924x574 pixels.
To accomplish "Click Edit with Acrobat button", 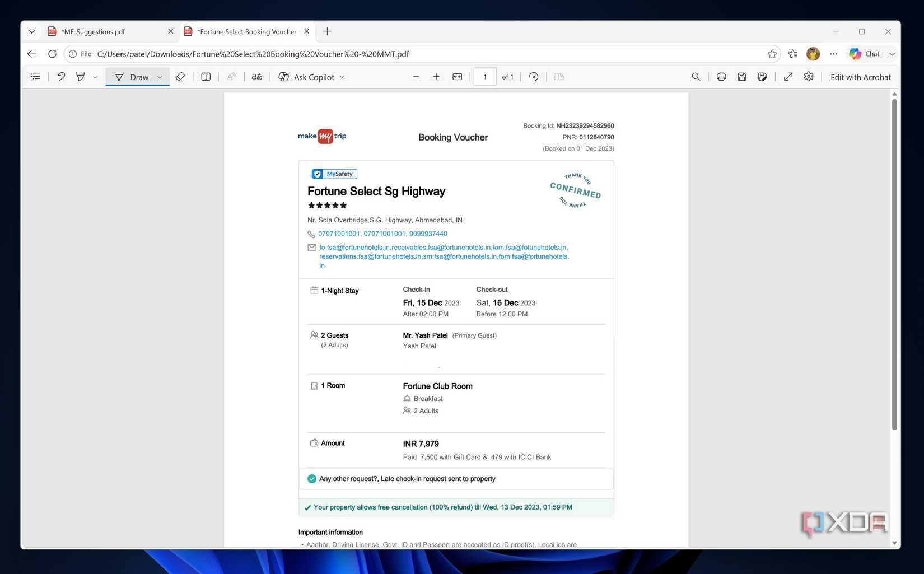I will point(860,77).
